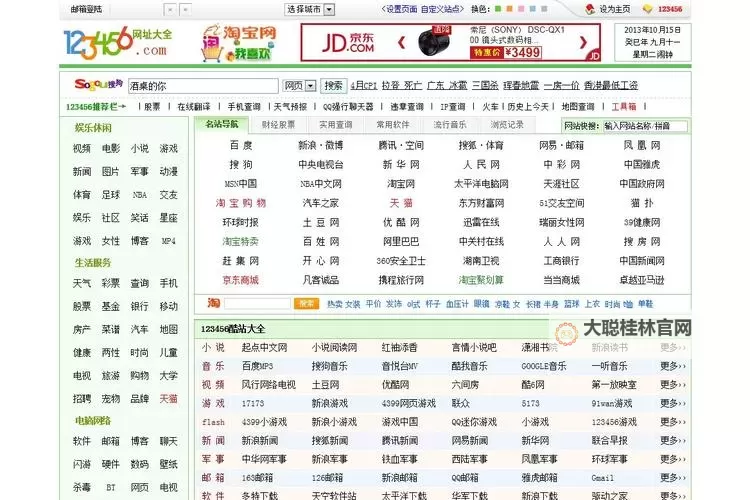This screenshot has height=500, width=750.
Task: Open the 选择城市 city dropdown
Action: pos(310,9)
